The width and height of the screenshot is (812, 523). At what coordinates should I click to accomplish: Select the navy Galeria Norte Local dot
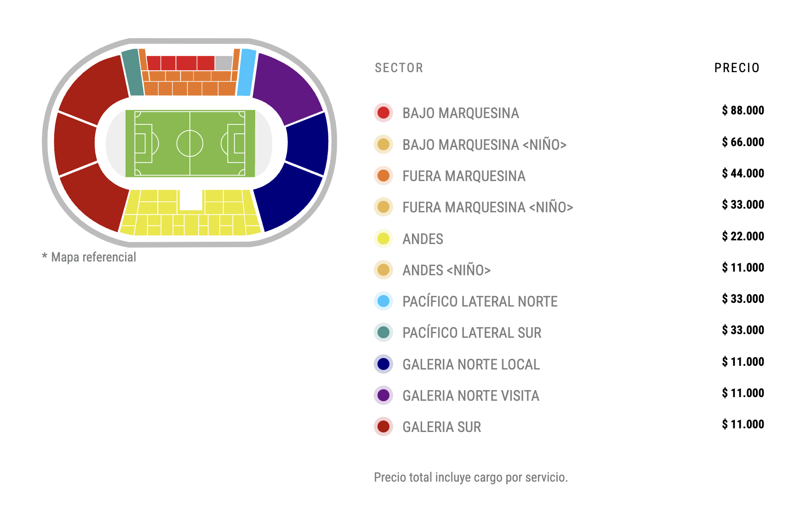click(383, 364)
